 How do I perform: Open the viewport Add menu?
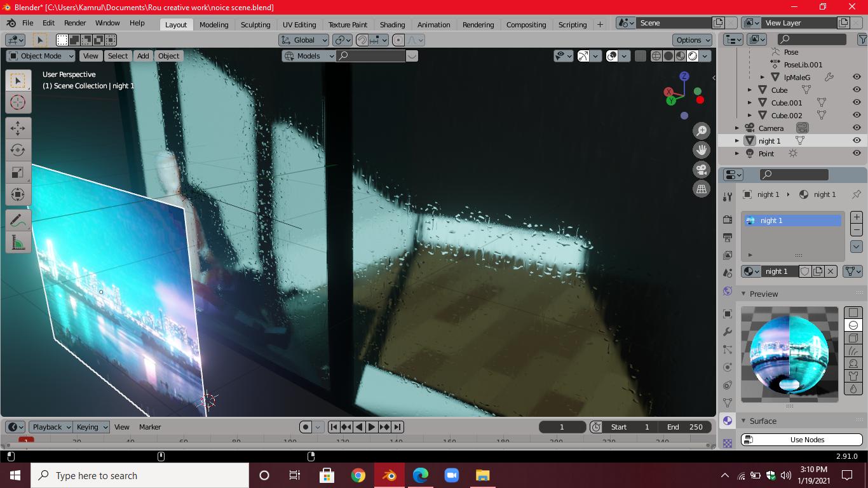pyautogui.click(x=143, y=56)
